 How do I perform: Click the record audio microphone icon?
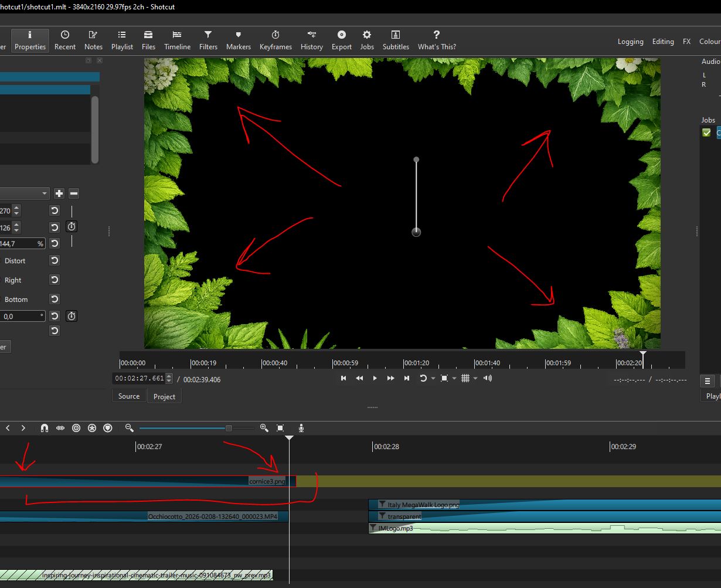point(301,429)
